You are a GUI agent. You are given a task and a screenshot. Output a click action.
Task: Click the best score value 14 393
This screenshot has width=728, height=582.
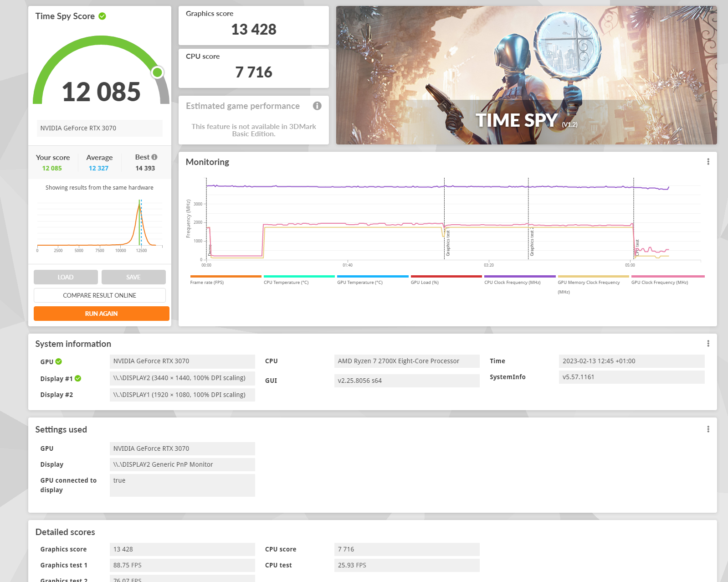click(145, 168)
